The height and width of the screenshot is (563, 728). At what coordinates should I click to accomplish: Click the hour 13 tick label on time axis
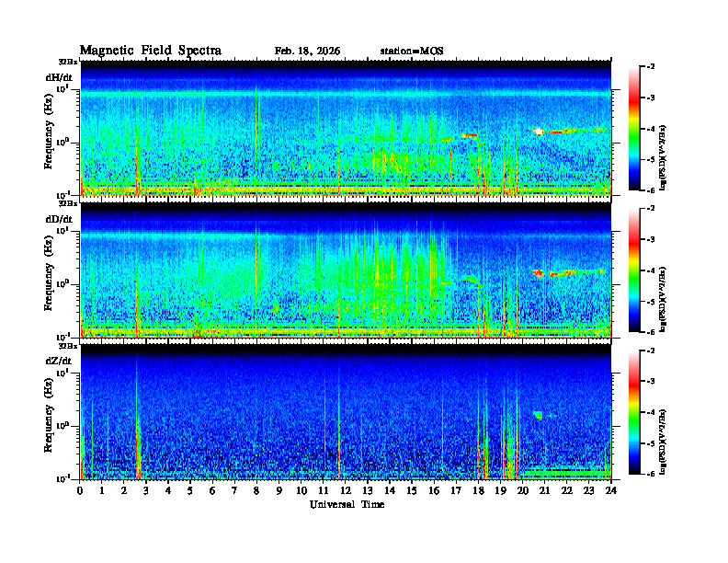(x=368, y=490)
